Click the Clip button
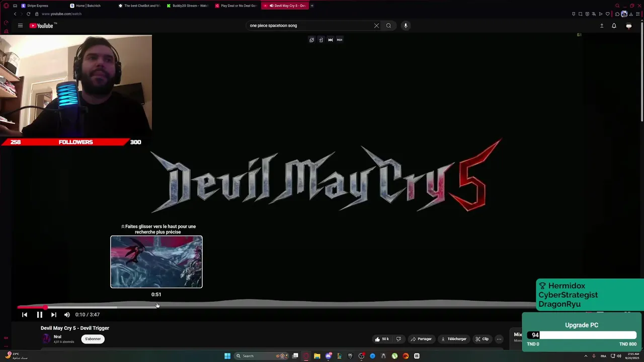 [x=482, y=339]
